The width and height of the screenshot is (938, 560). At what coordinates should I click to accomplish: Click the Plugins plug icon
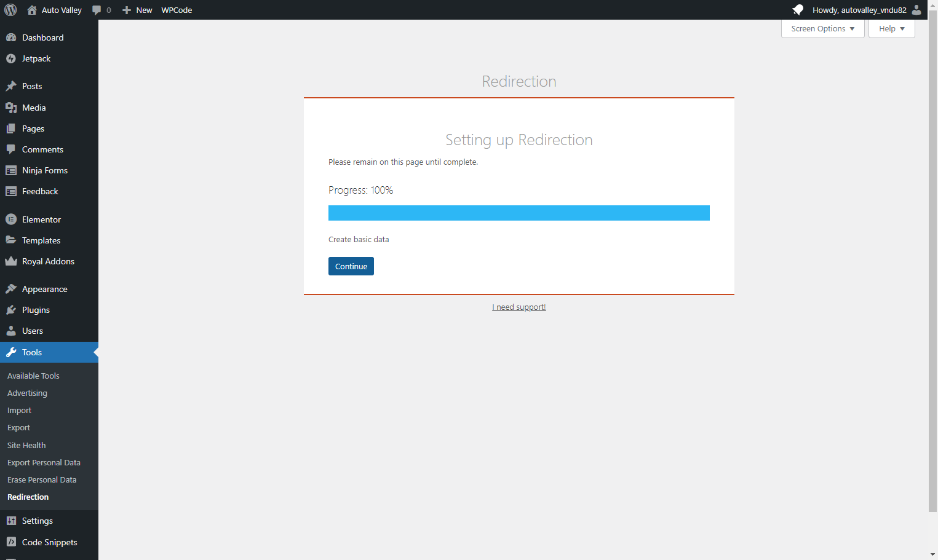tap(11, 310)
